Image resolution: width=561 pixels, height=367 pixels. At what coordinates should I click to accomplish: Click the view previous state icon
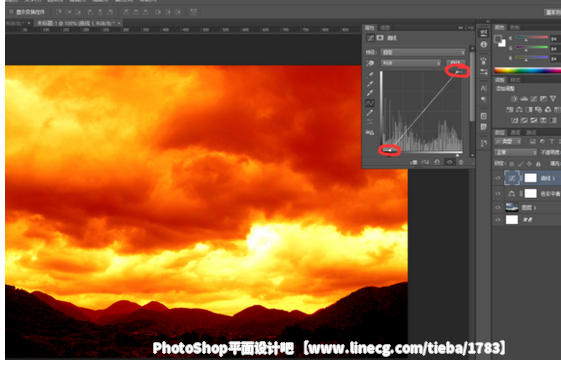point(425,162)
